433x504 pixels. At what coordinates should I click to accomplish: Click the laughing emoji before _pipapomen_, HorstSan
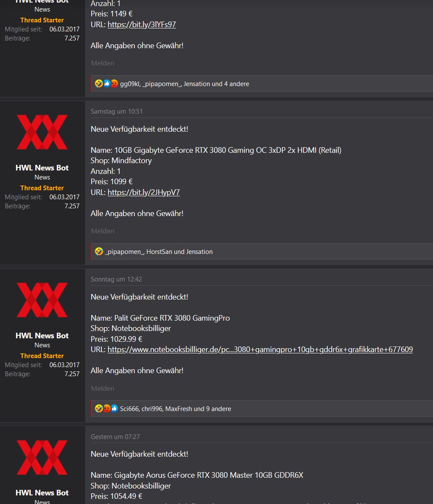[x=99, y=251]
